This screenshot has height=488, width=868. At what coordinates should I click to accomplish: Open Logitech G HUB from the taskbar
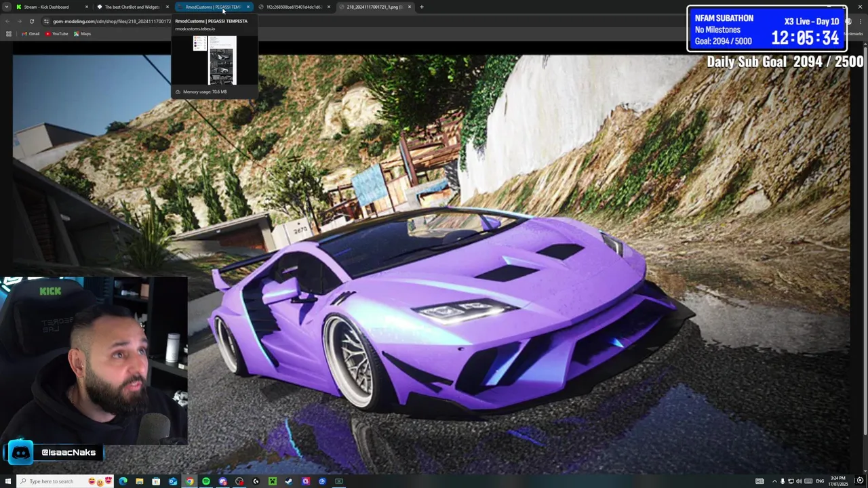click(256, 481)
